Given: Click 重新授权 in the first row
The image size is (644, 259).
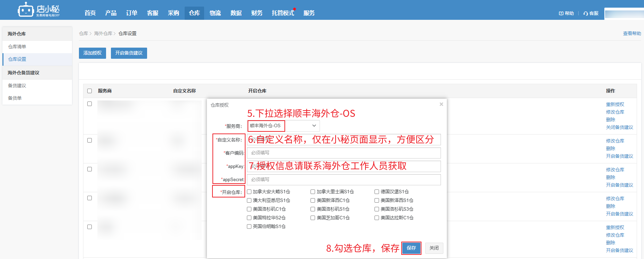Looking at the screenshot, I should (x=615, y=104).
